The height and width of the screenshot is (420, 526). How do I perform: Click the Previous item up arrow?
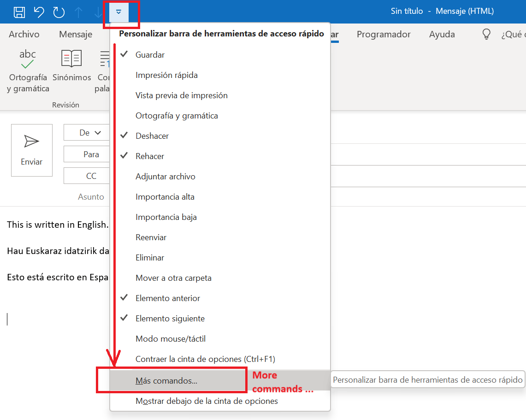coord(78,12)
